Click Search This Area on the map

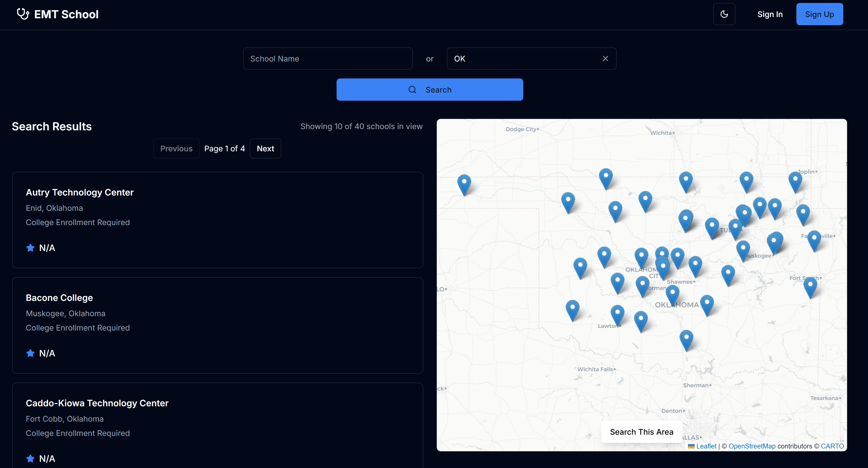pyautogui.click(x=641, y=432)
